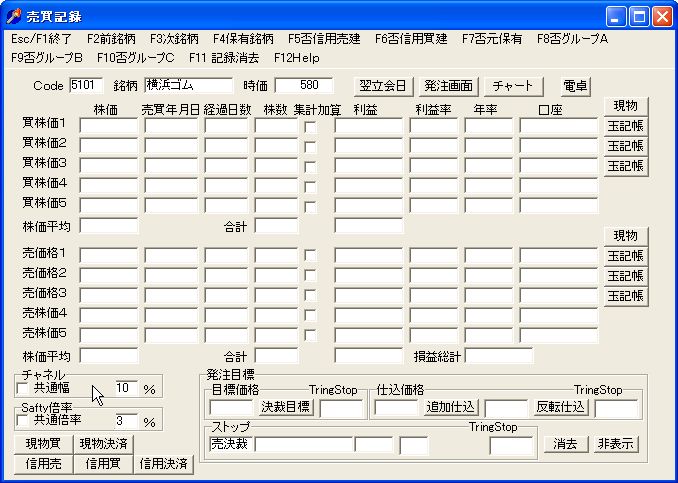This screenshot has width=678, height=483.
Task: Click the 反転仕込 button
Action: 561,407
